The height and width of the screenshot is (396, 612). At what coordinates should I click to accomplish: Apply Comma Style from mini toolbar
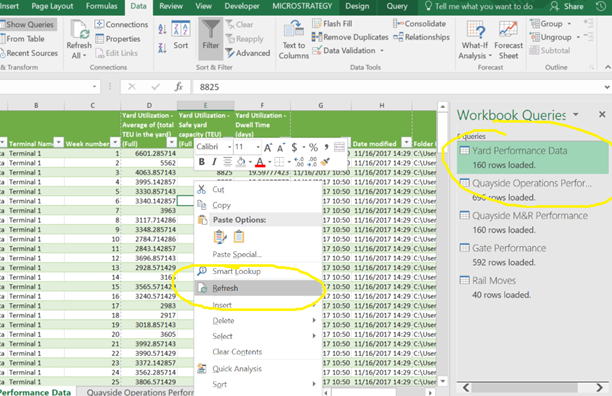pyautogui.click(x=326, y=147)
